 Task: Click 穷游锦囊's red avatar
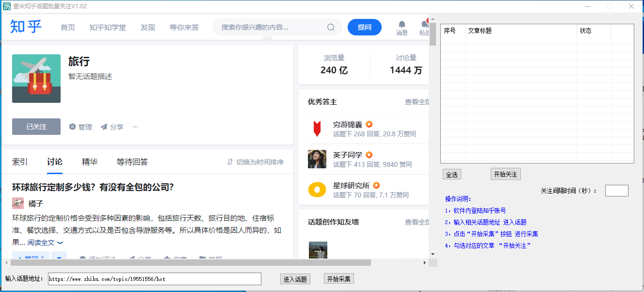(317, 129)
